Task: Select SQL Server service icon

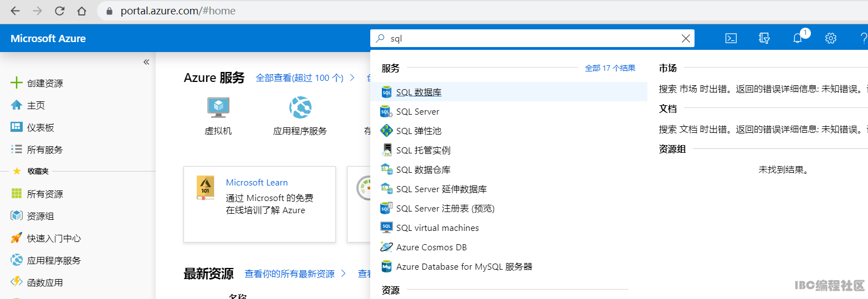Action: [x=386, y=112]
